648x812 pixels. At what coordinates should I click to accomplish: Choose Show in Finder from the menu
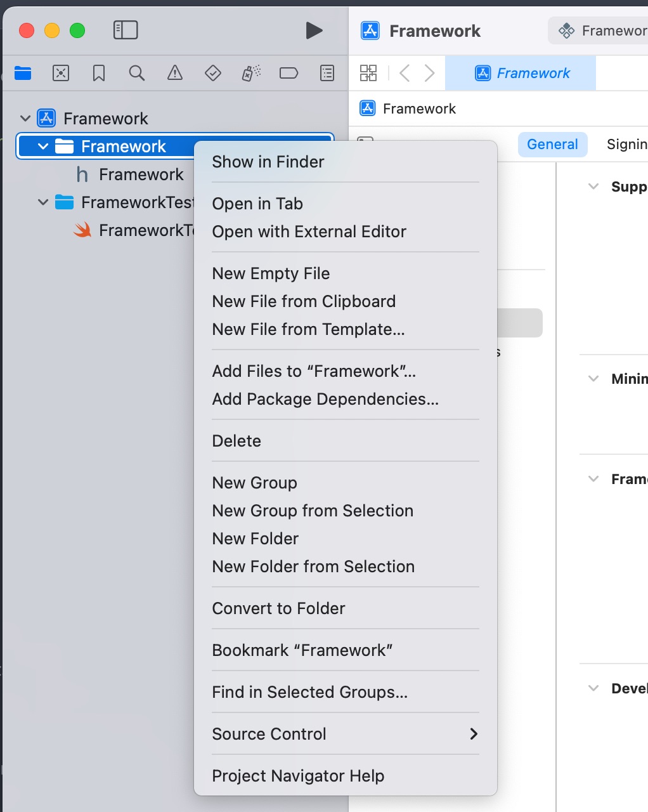pos(268,162)
